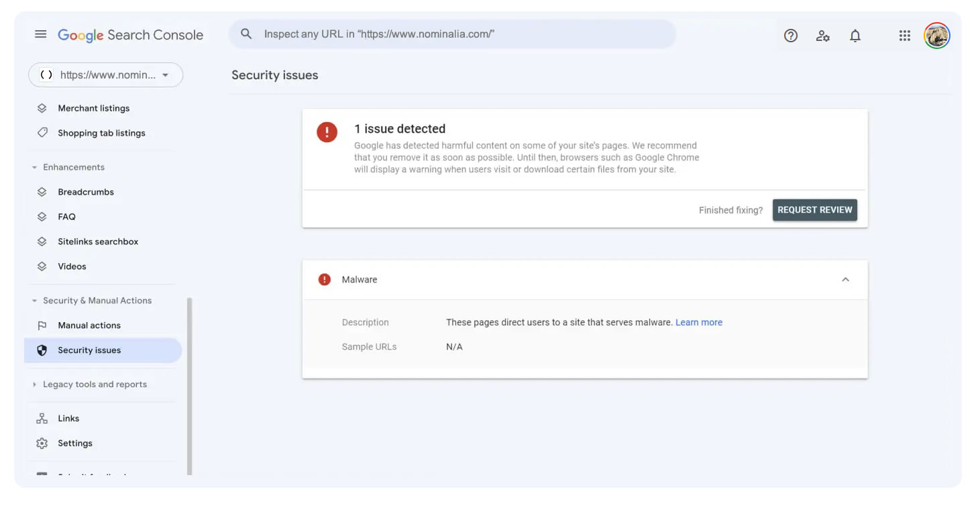Click the Manual actions flag icon
This screenshot has width=980, height=506.
coord(42,325)
